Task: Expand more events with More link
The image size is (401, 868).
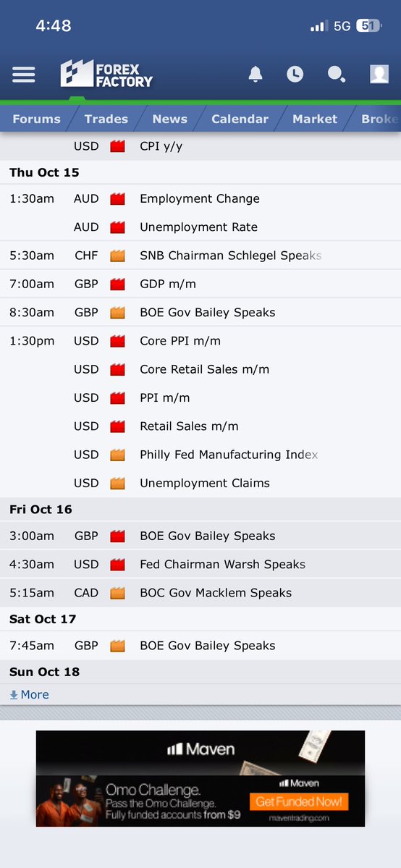Action: (30, 695)
